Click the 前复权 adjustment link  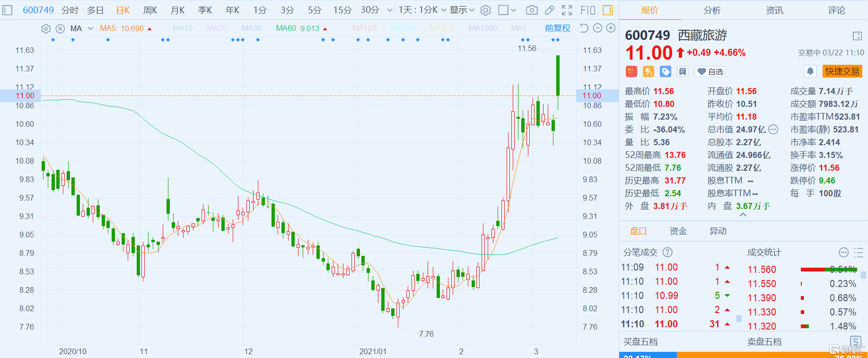[558, 28]
